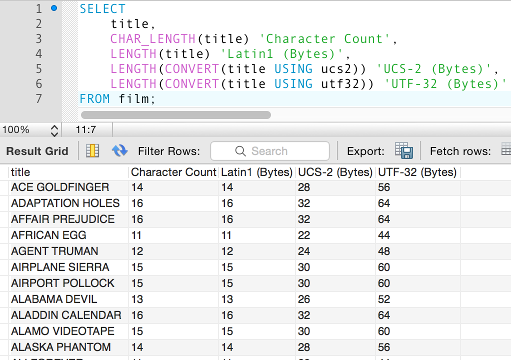
Task: Select the ACE GOLDFINGER title cell
Action: tap(68, 187)
